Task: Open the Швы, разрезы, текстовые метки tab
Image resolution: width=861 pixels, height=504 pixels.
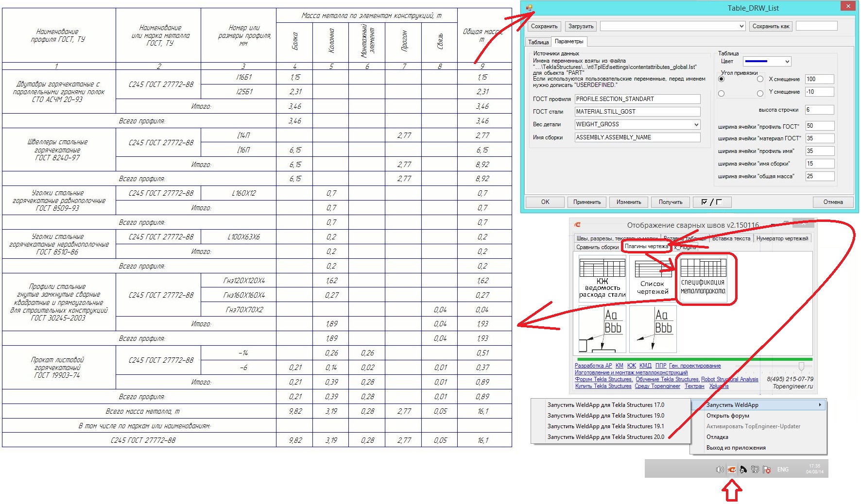Action: pos(617,238)
